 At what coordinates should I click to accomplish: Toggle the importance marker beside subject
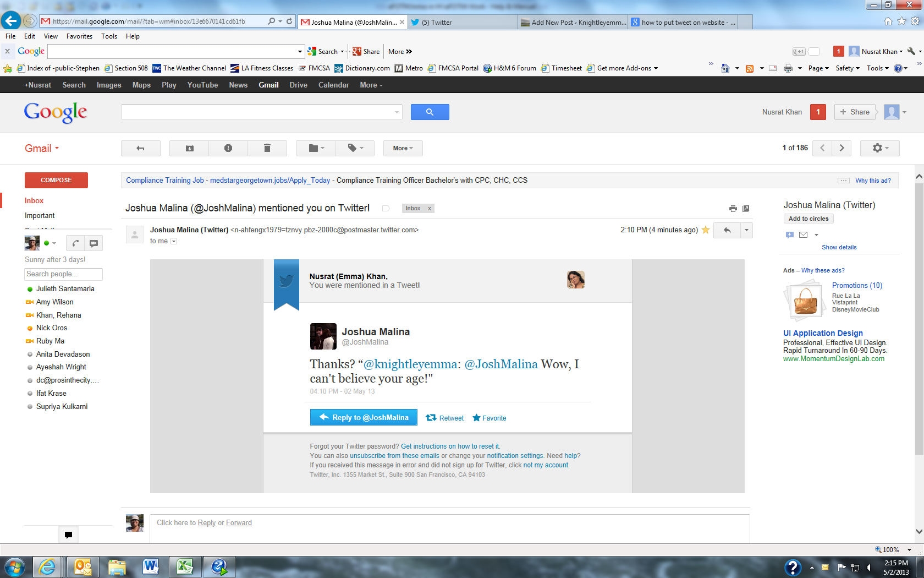(x=386, y=209)
